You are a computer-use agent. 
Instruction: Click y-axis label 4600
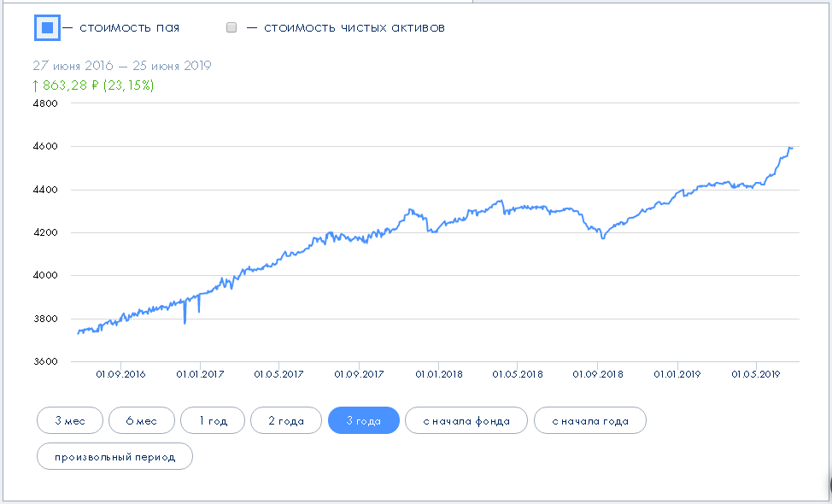45,146
